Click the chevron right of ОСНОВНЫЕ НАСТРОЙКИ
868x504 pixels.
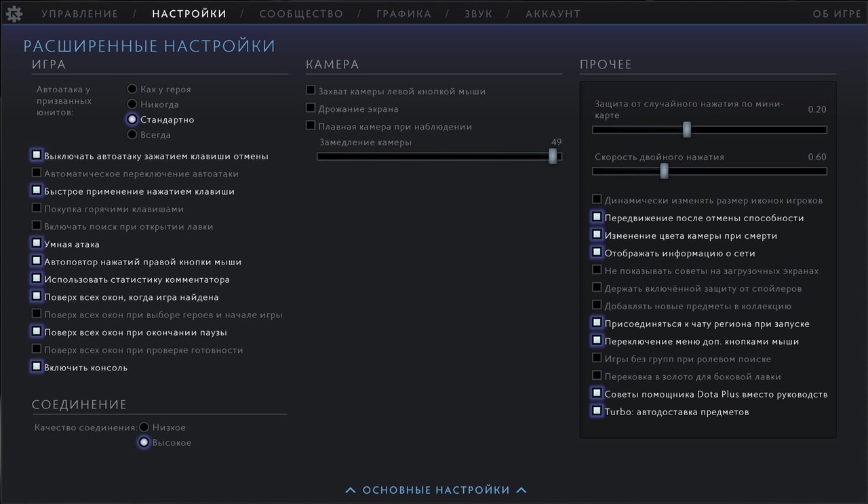pos(521,490)
